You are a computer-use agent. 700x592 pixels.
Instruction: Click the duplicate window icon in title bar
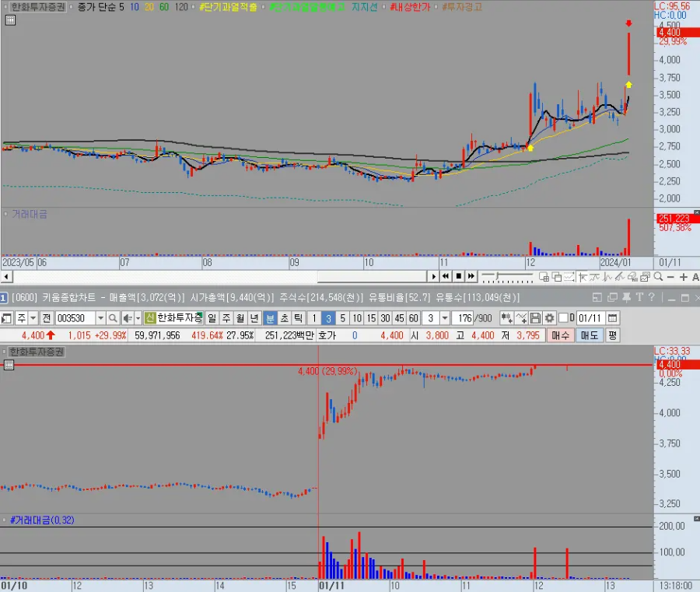pyautogui.click(x=613, y=297)
